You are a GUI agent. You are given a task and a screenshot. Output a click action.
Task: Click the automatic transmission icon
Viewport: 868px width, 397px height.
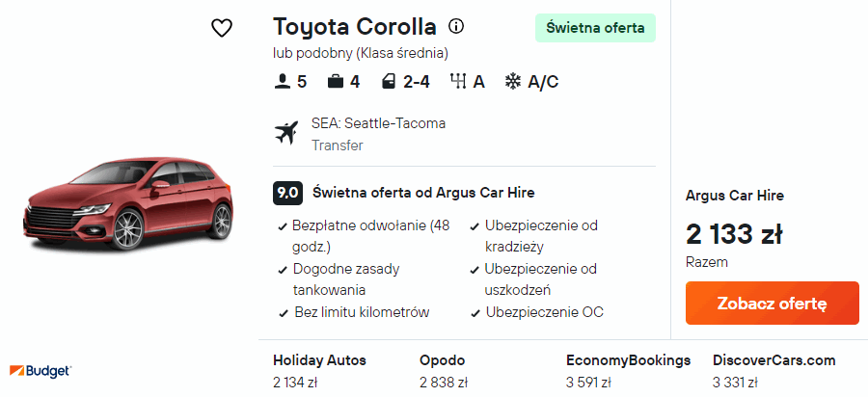pyautogui.click(x=458, y=82)
